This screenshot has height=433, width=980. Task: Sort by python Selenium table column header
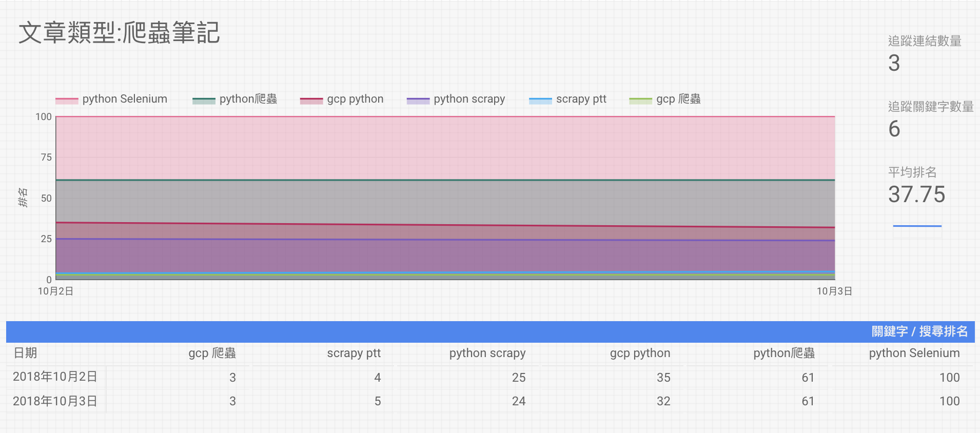[914, 353]
